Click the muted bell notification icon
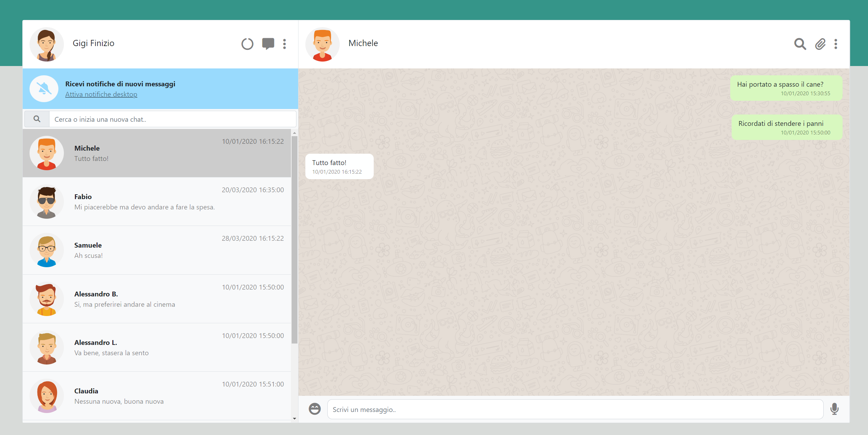The image size is (868, 435). [x=44, y=89]
